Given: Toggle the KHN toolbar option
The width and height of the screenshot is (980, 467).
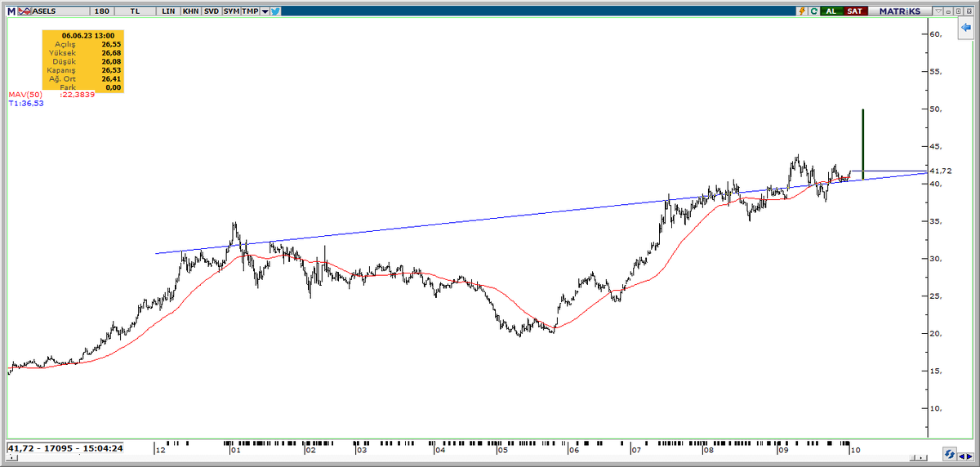Looking at the screenshot, I should (x=190, y=11).
